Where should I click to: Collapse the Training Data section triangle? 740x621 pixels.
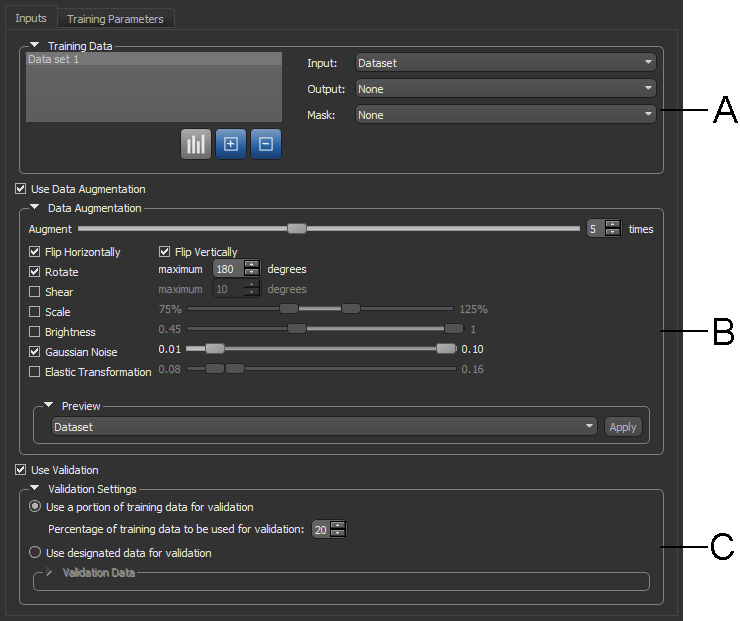tap(36, 45)
